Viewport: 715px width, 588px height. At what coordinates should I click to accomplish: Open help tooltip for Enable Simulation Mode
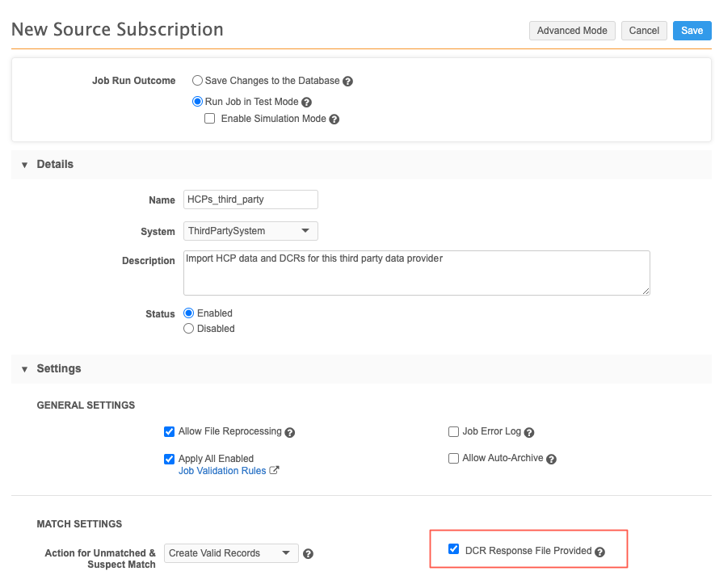[334, 120]
